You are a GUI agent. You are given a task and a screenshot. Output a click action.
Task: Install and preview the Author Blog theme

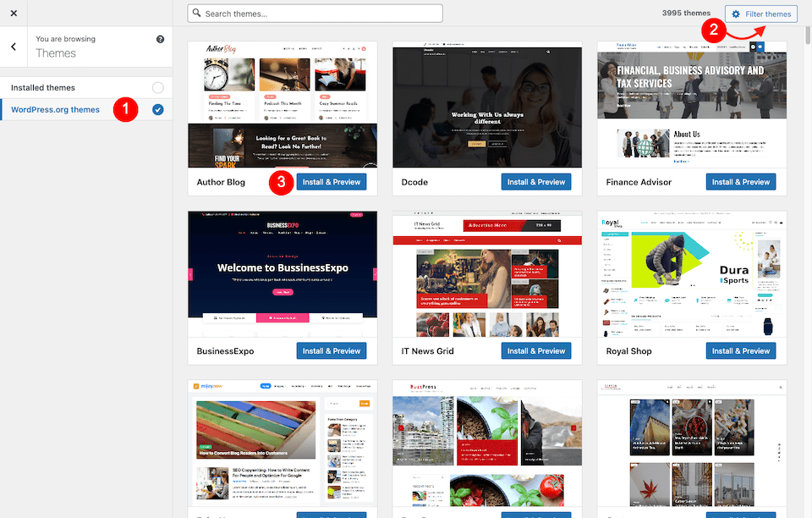pos(331,182)
